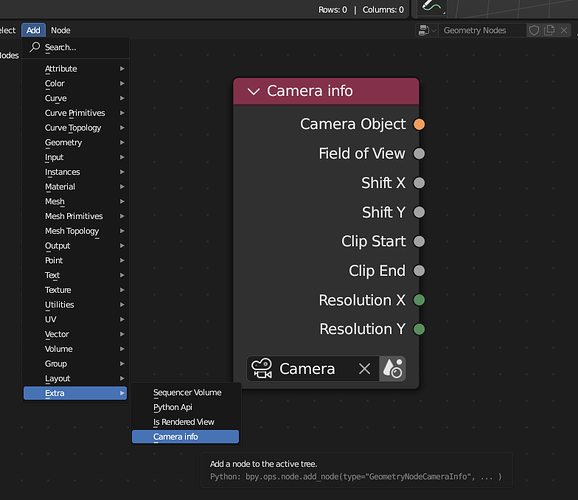The width and height of the screenshot is (578, 500).
Task: Pick object with the eyedropper icon
Action: 393,369
